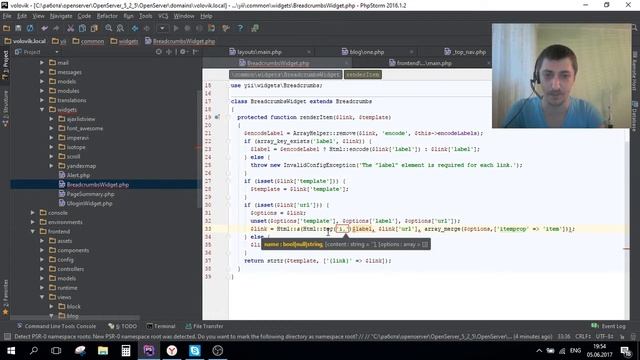This screenshot has width=640, height=360.
Task: Collapse the views folder
Action: pyautogui.click(x=42, y=297)
